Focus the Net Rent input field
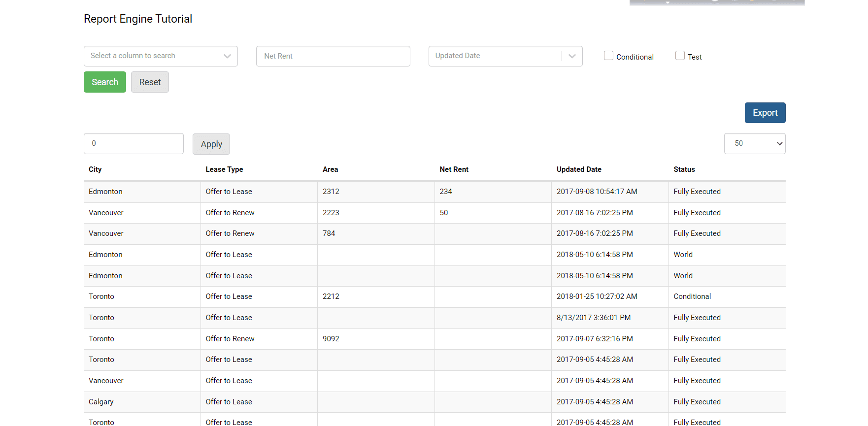The width and height of the screenshot is (868, 426). (x=333, y=56)
